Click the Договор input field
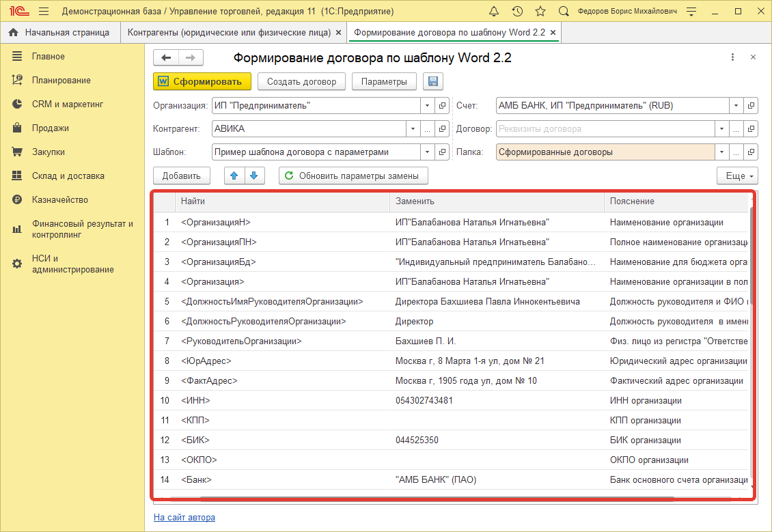 click(605, 128)
